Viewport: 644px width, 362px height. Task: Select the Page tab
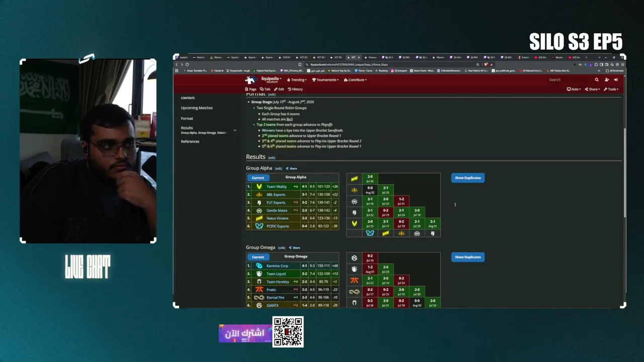click(x=251, y=89)
